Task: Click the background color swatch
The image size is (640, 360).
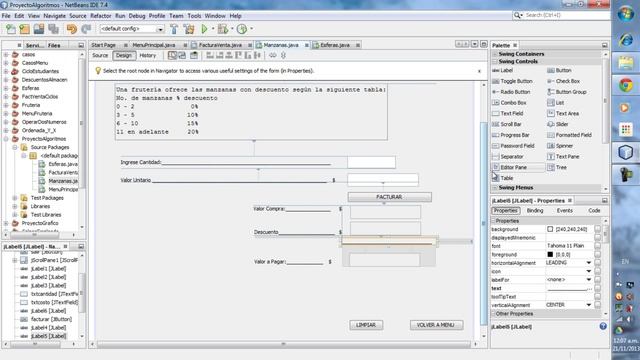Action: 550,229
